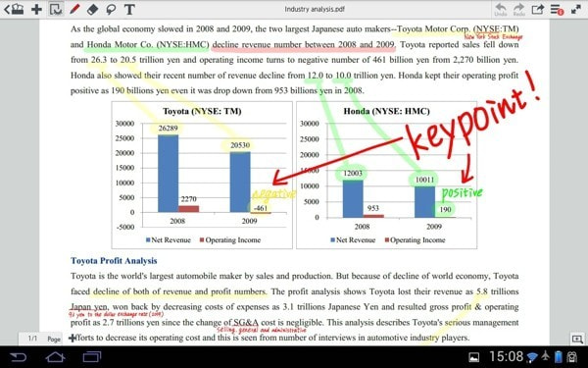
Task: Tap the zoom magnifier icon at bottom right
Action: tap(577, 340)
